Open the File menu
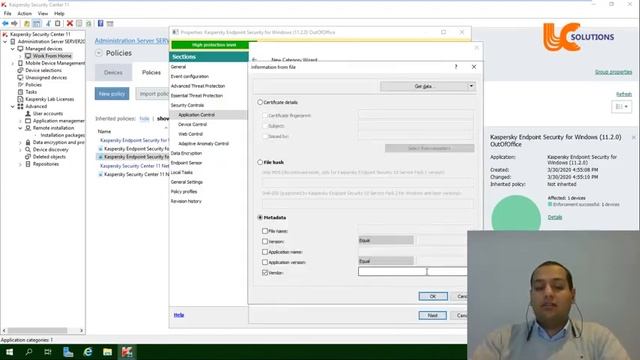 coord(7,13)
